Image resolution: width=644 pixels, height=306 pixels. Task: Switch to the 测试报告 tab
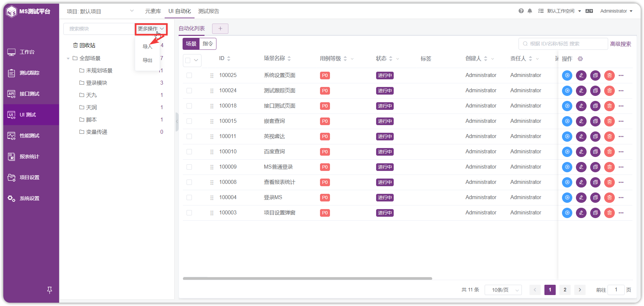208,11
